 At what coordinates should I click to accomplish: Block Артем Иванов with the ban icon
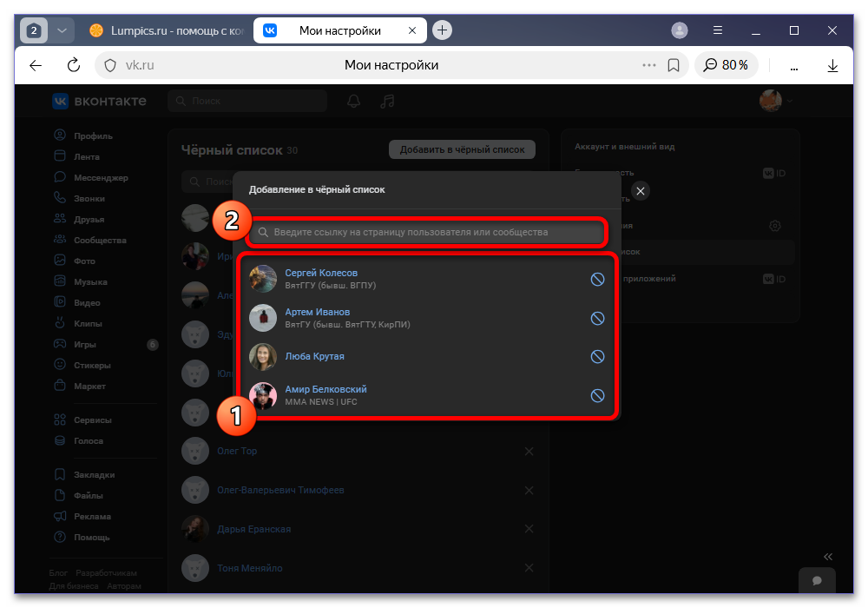pyautogui.click(x=597, y=318)
